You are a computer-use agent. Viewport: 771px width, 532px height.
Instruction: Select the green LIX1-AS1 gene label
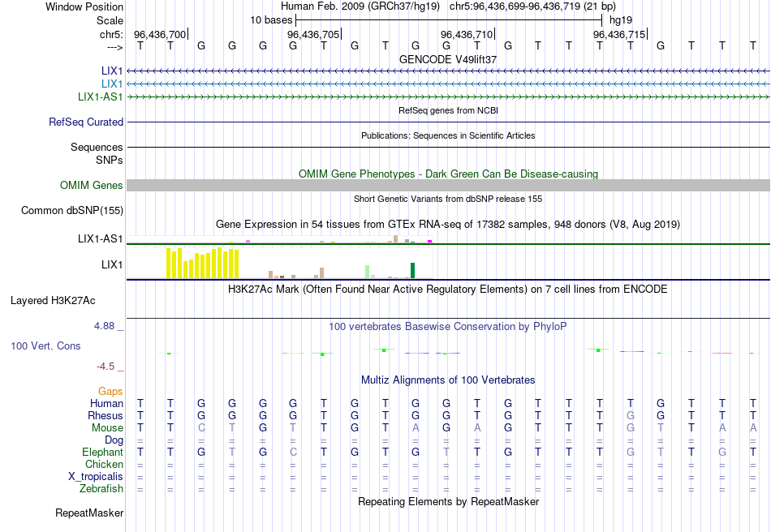point(101,97)
